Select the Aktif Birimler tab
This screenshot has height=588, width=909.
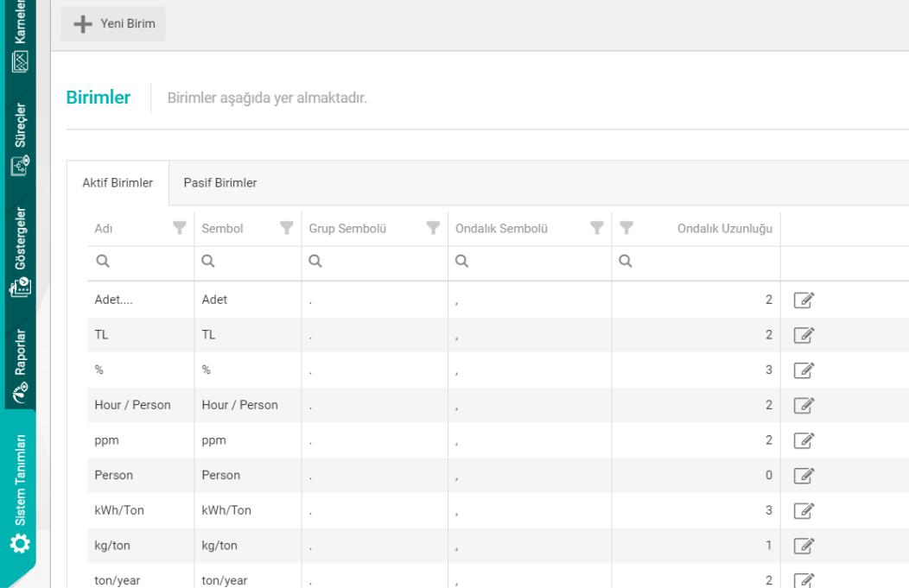118,183
